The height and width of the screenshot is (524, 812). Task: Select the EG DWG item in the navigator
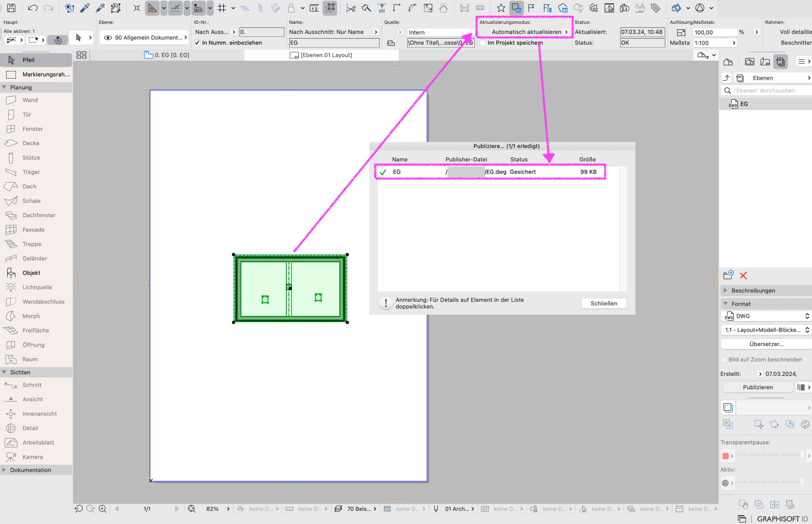[x=765, y=104]
